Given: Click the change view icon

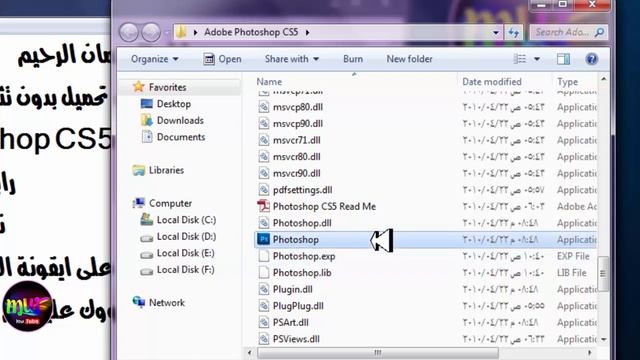Looking at the screenshot, I should pos(520,59).
